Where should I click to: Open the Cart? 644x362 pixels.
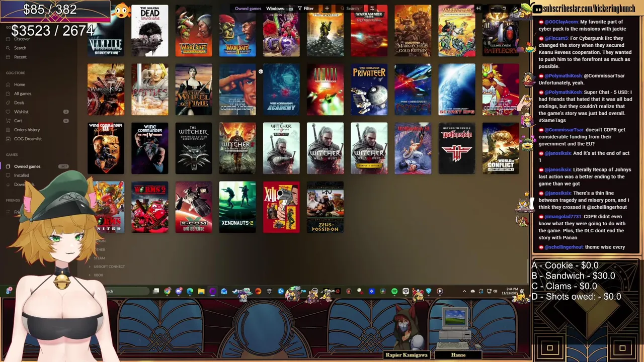(x=18, y=121)
